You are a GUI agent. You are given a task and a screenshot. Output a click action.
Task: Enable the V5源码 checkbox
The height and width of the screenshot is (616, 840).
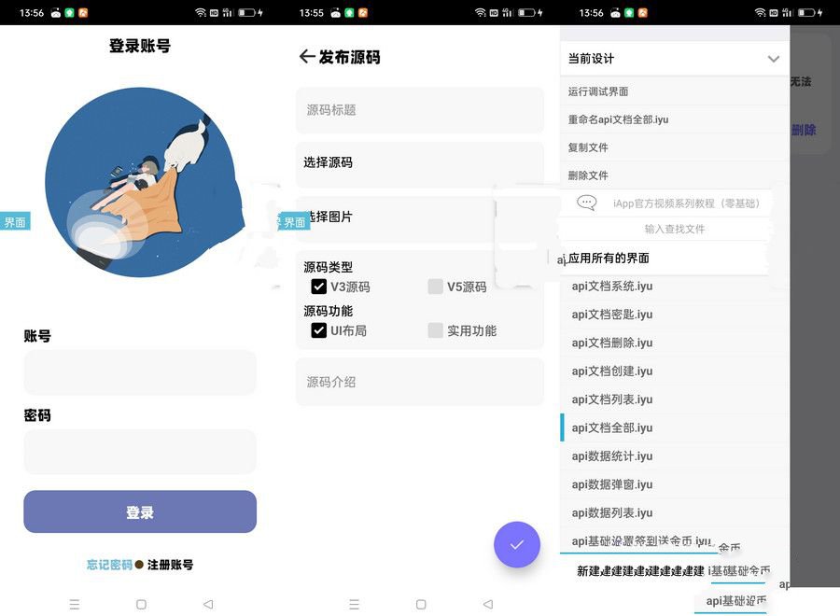pyautogui.click(x=435, y=287)
